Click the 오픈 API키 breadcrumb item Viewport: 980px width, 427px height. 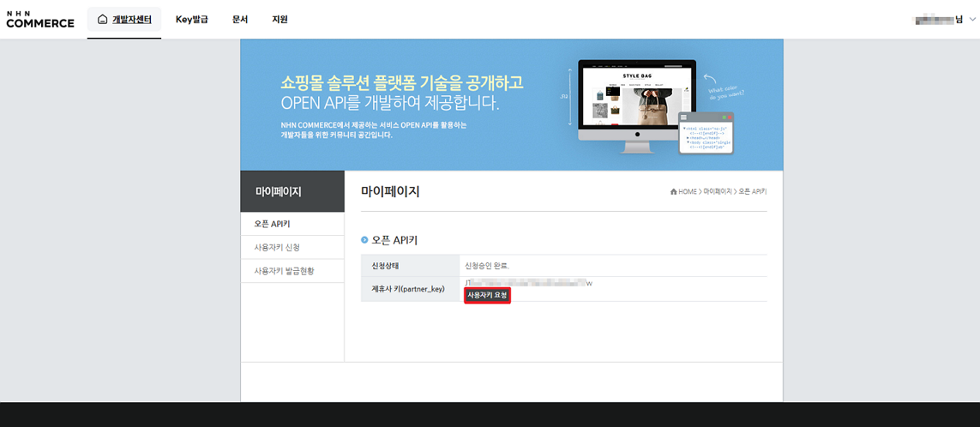point(752,191)
